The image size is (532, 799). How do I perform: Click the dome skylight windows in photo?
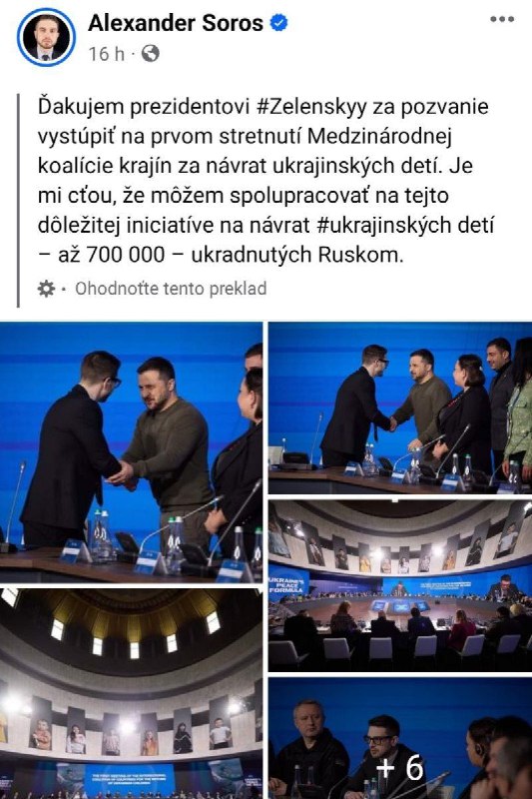pos(133,632)
